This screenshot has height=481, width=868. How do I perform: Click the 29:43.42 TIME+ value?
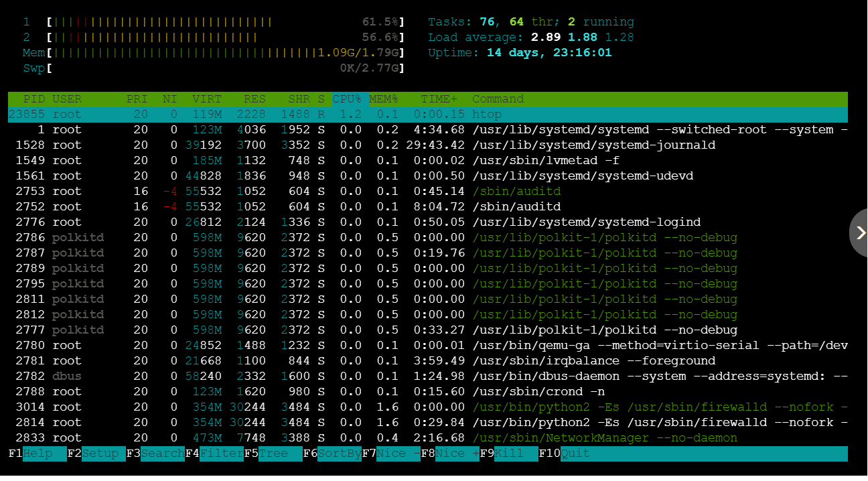point(435,145)
